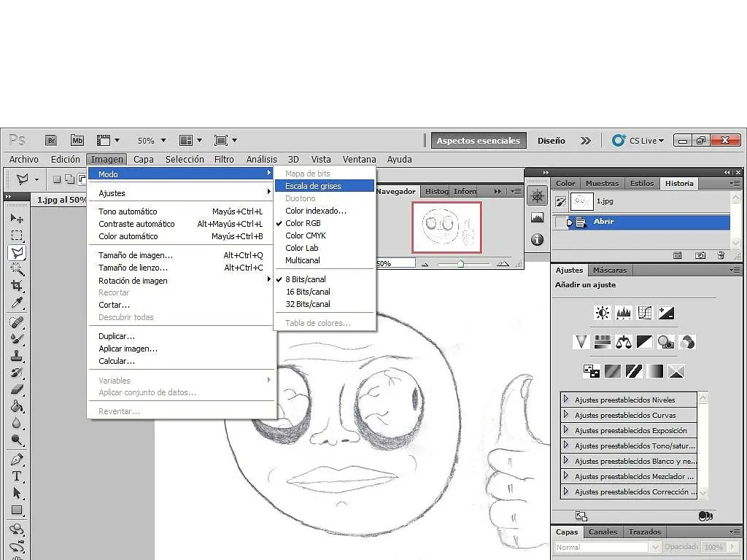Select the Rectangular Marquee tool
This screenshot has width=747, height=560.
[x=17, y=236]
